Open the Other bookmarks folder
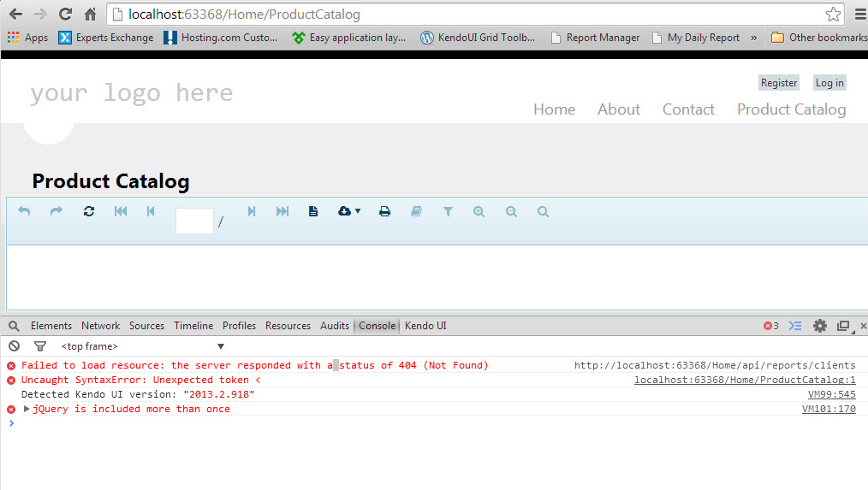868x490 pixels. 819,38
